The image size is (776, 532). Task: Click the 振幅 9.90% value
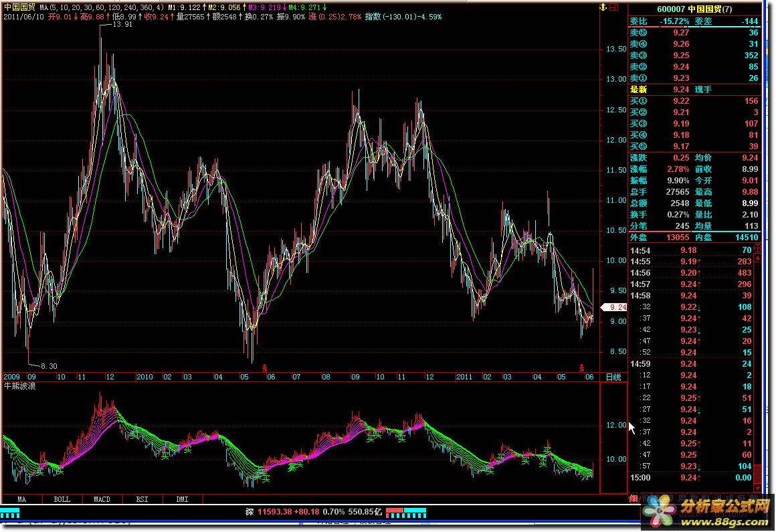pyautogui.click(x=678, y=181)
